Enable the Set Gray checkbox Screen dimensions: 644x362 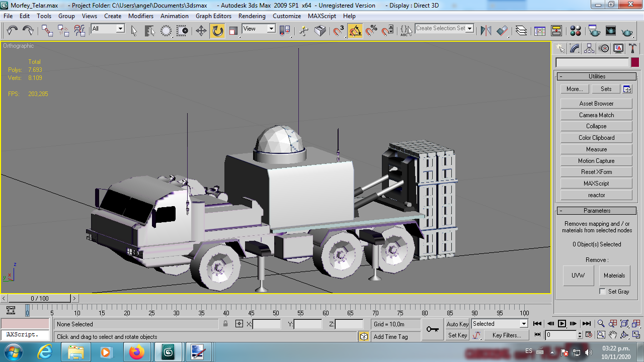click(x=603, y=292)
